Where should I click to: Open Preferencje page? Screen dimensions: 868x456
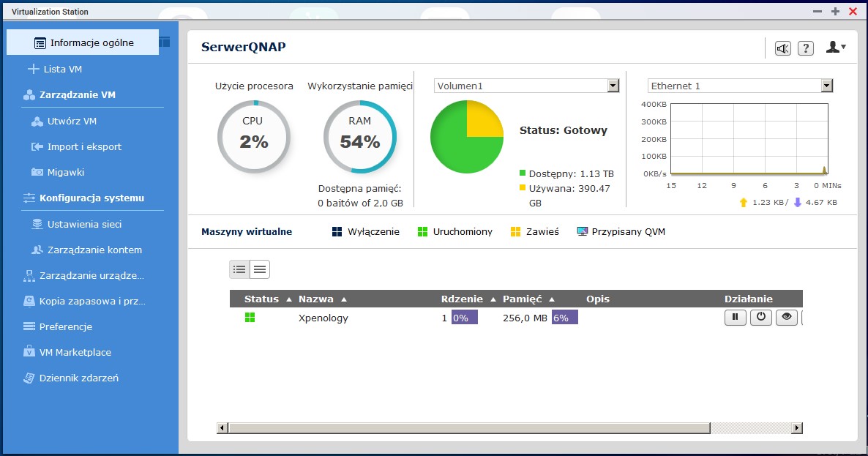point(65,326)
